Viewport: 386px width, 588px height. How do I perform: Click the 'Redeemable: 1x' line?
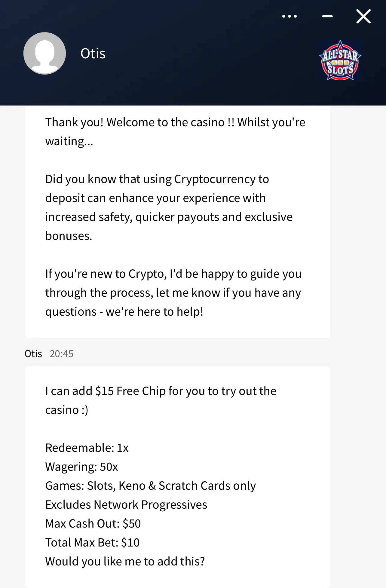click(x=87, y=448)
